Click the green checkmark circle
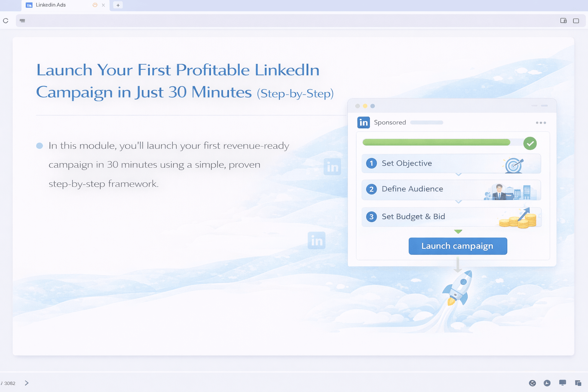Viewport: 588px width, 392px height. [530, 144]
